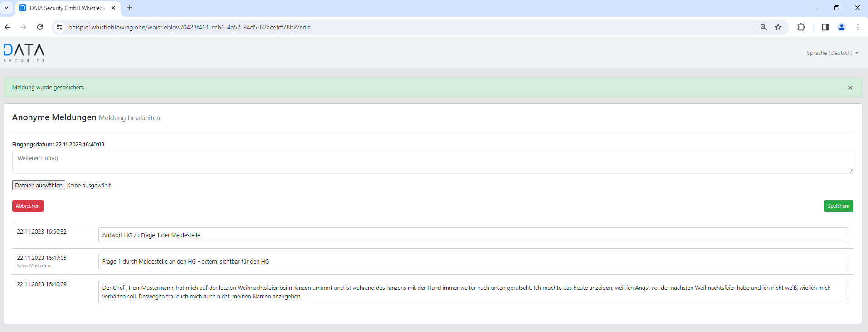Click the zoom magnifier icon in address bar
Screen dimensions: 868x332
click(x=763, y=27)
